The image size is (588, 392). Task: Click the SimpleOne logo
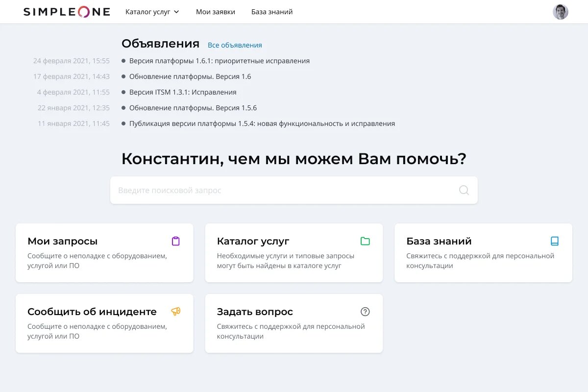pos(66,11)
